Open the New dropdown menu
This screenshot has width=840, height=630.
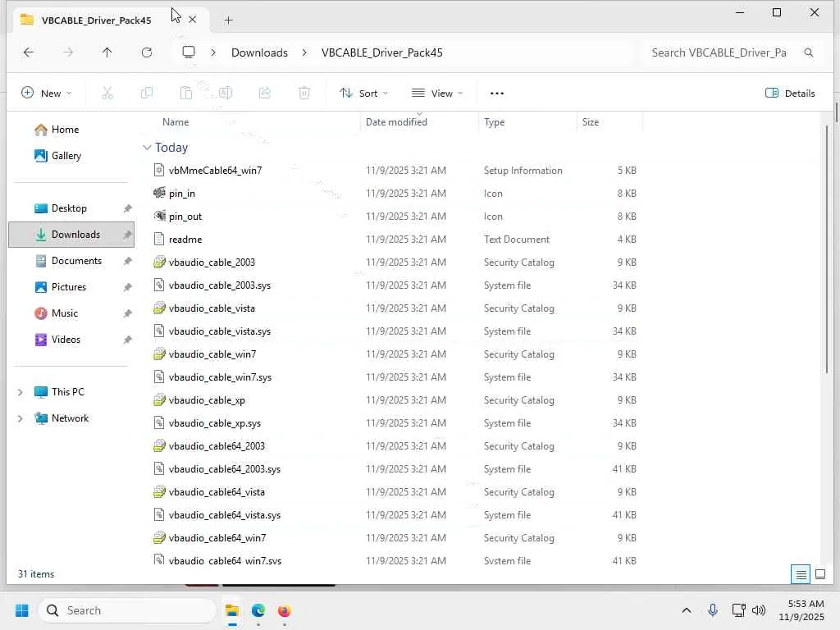point(46,94)
